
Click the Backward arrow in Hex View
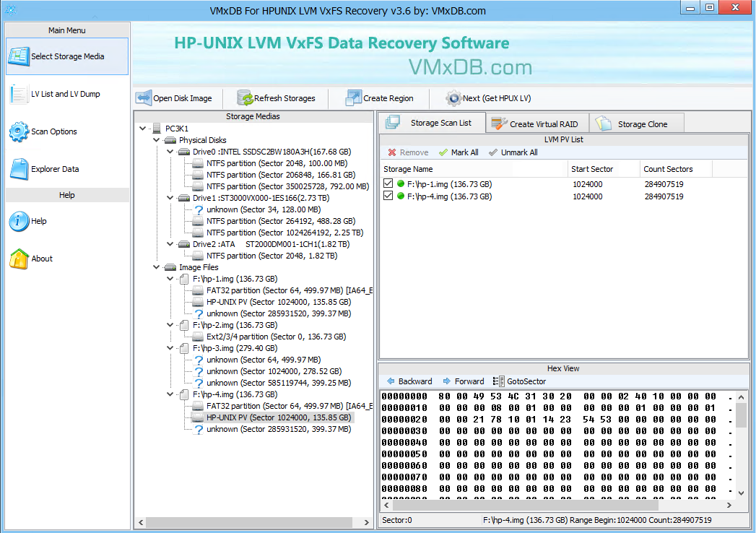tap(391, 381)
